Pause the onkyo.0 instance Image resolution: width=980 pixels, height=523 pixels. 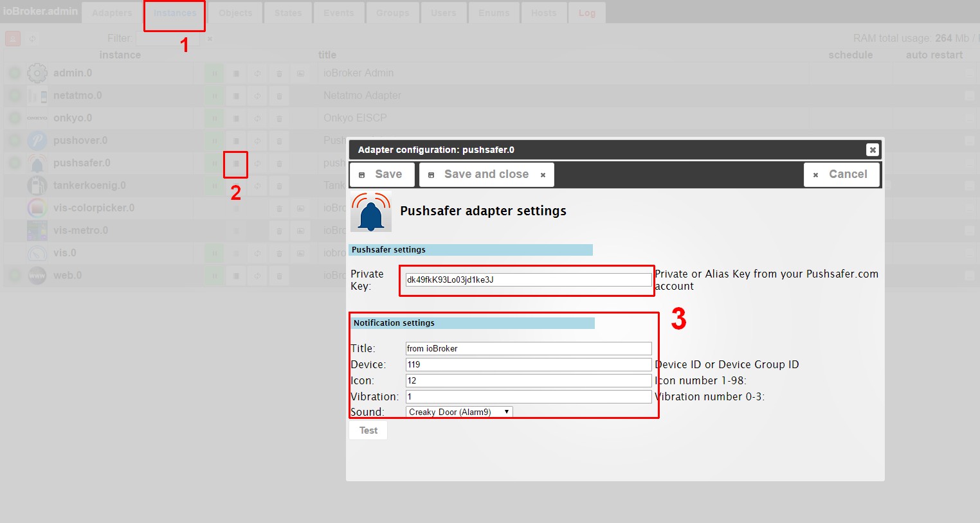pyautogui.click(x=215, y=119)
